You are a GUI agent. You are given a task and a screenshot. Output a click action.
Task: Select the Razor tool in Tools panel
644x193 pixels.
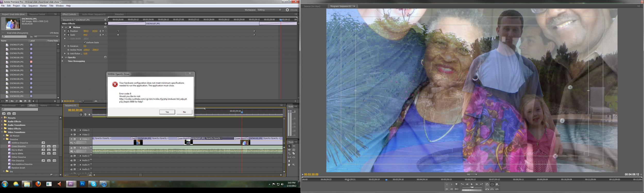point(294,153)
